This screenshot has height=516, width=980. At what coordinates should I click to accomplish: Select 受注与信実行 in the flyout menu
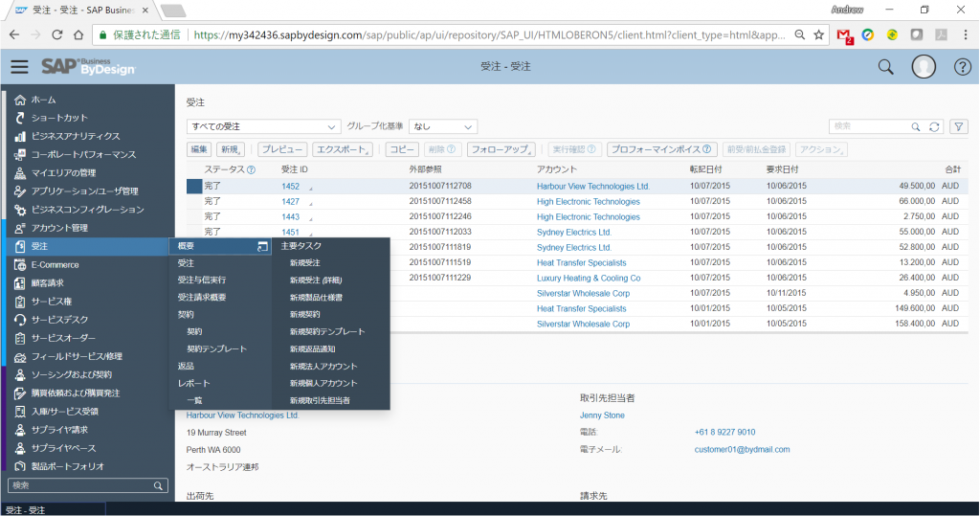202,280
